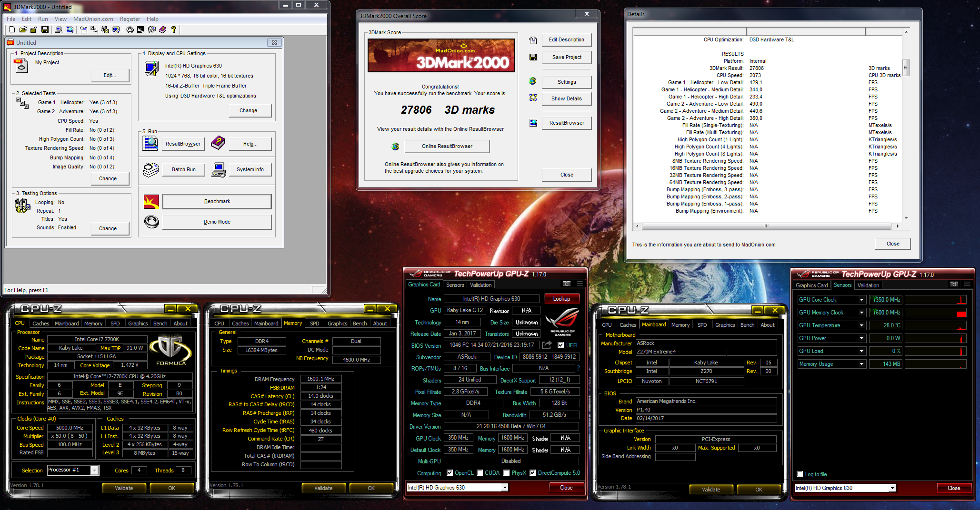Toggle the DirectCompute 5.0 checkbox

[x=533, y=473]
